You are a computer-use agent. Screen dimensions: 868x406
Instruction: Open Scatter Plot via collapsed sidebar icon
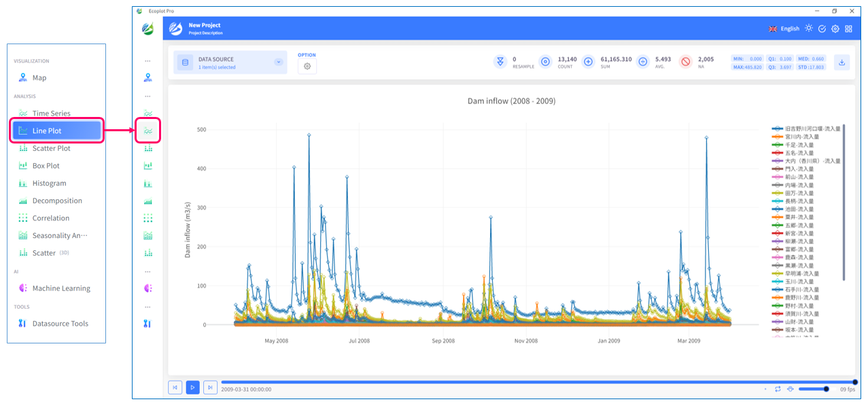coord(148,148)
